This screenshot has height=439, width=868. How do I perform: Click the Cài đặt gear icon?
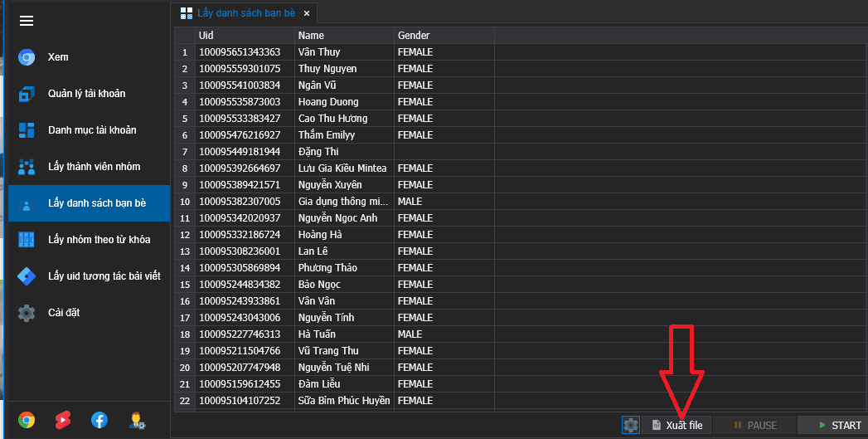tap(27, 313)
